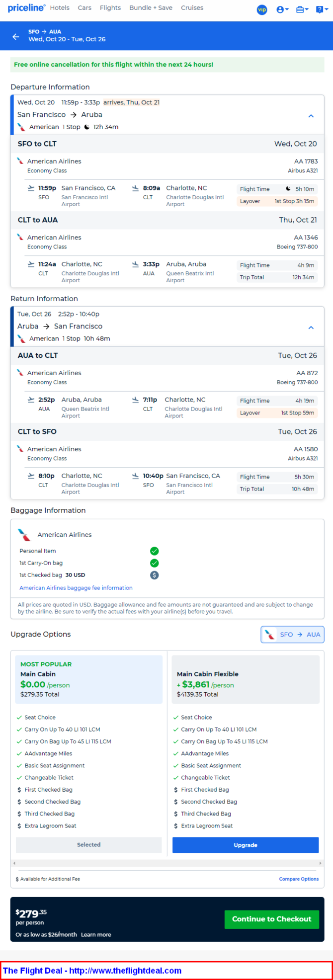This screenshot has height=980, width=333.
Task: Open the user account profile menu
Action: 282,9
